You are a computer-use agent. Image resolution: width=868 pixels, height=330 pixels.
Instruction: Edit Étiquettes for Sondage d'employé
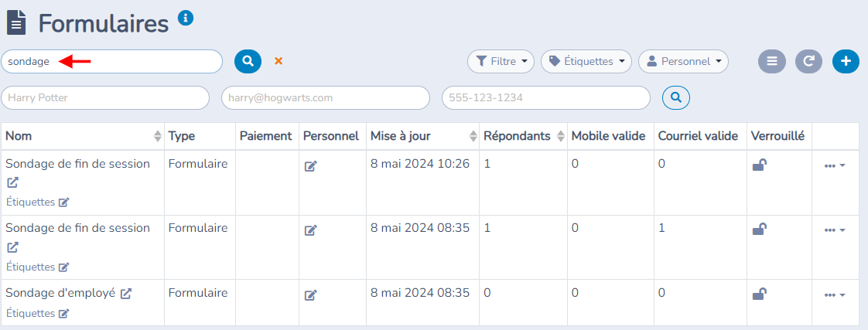tap(63, 314)
